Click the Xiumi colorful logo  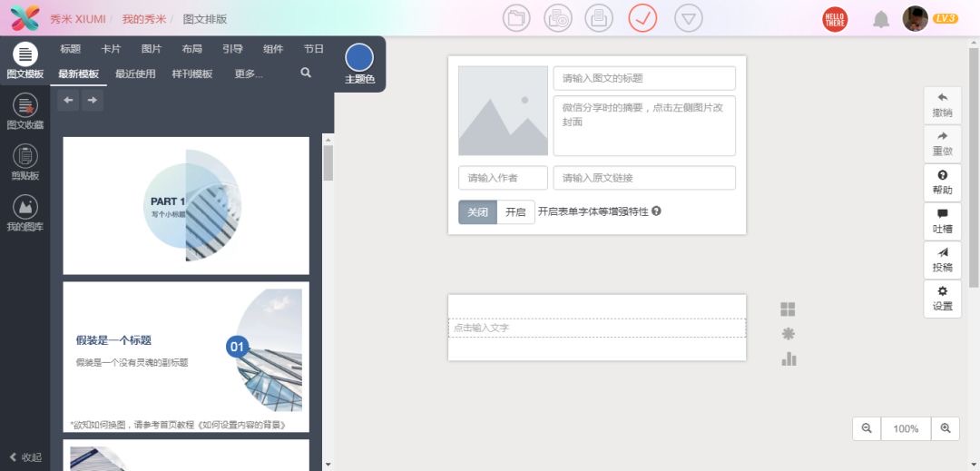pos(25,18)
